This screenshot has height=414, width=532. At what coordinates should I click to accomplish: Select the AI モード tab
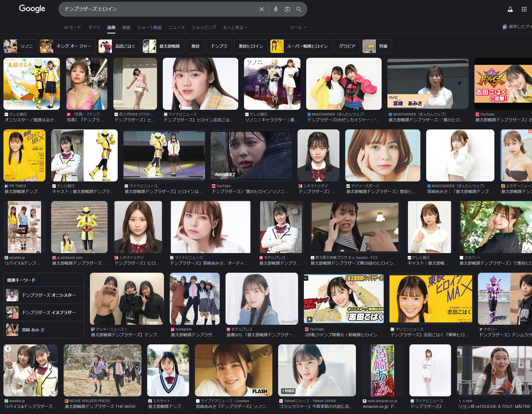pyautogui.click(x=73, y=27)
